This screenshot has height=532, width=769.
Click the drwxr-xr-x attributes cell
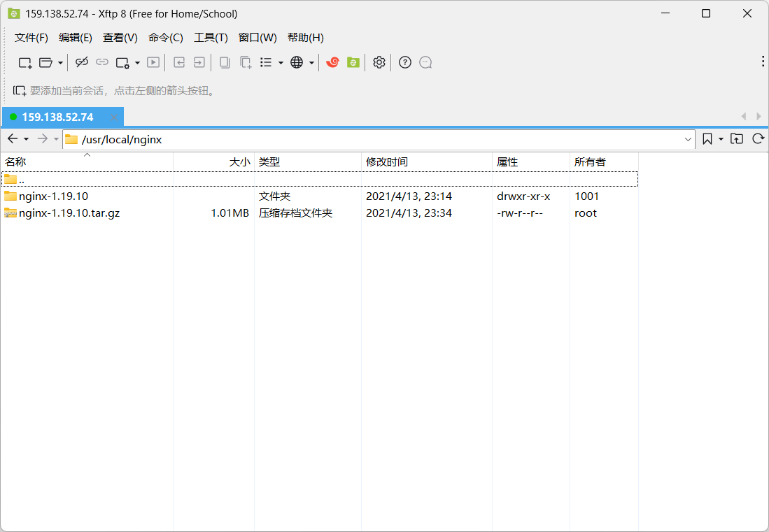[x=523, y=196]
